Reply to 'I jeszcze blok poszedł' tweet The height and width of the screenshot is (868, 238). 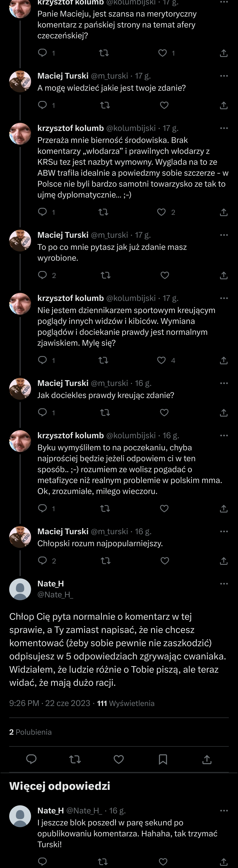click(x=42, y=861)
